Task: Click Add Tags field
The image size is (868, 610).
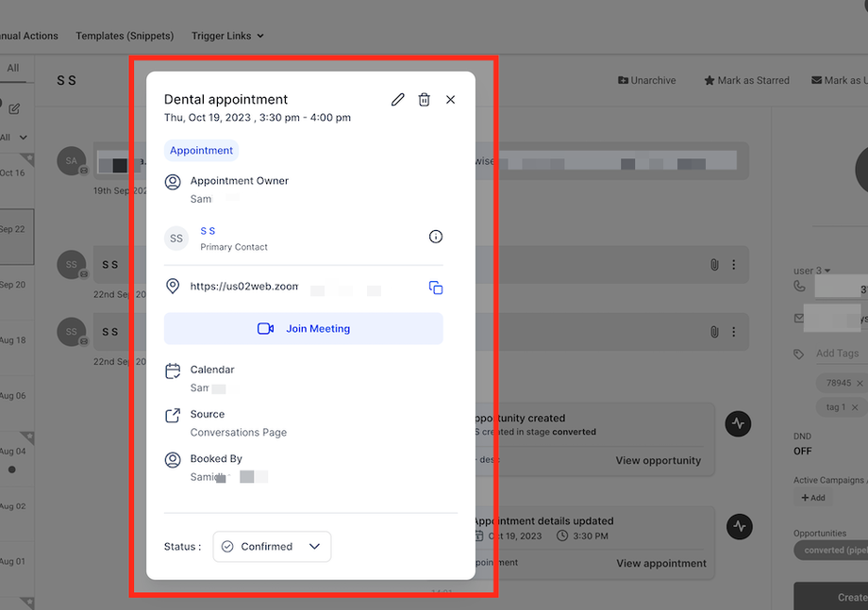Action: click(842, 354)
